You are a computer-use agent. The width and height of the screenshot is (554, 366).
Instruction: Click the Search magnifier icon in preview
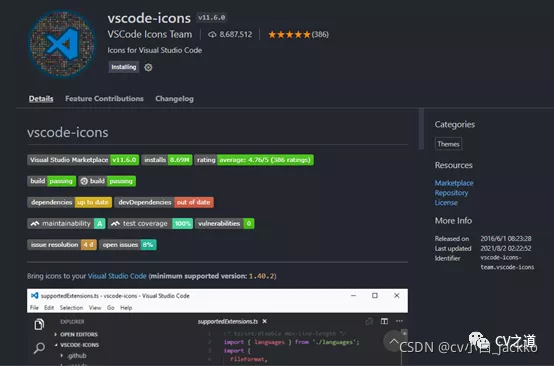pyautogui.click(x=39, y=348)
